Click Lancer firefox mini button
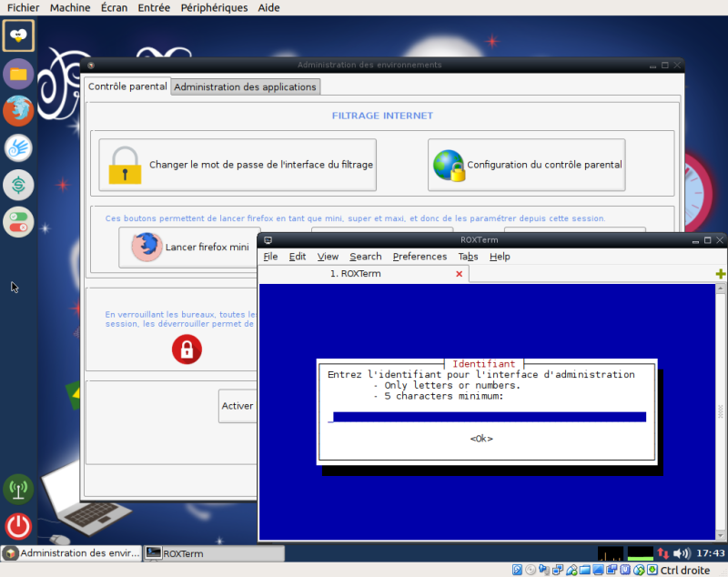Screen dimensions: 728x577 (189, 247)
